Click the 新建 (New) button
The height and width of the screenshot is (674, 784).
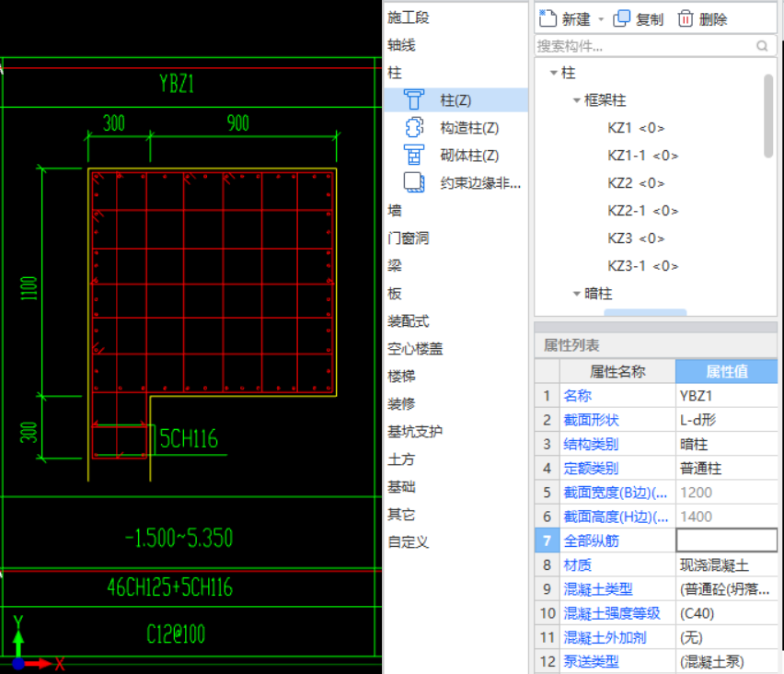pyautogui.click(x=565, y=19)
